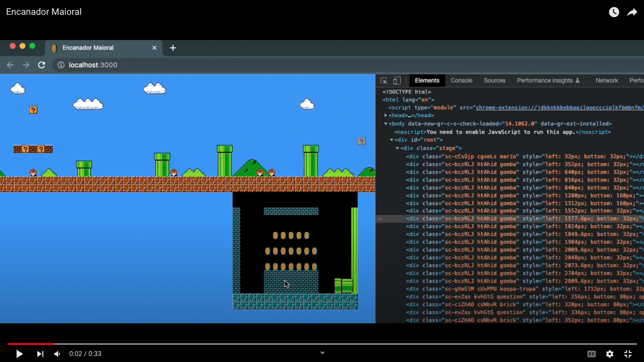The height and width of the screenshot is (362, 644).
Task: Click the browser back arrow
Action: (10, 65)
